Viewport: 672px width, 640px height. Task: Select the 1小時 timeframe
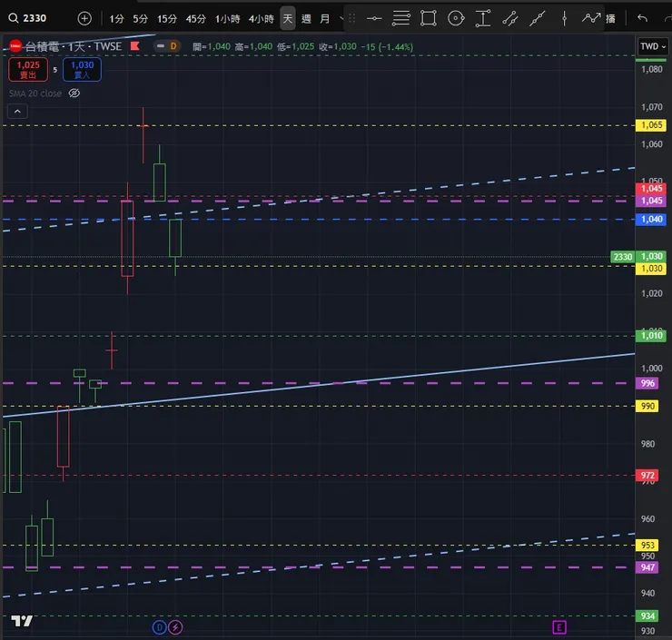pos(227,19)
